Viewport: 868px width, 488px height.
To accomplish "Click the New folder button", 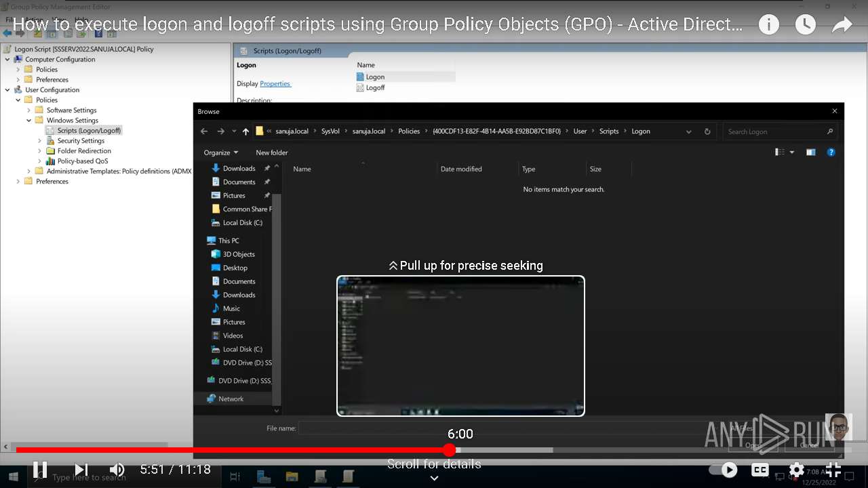I will pyautogui.click(x=272, y=152).
